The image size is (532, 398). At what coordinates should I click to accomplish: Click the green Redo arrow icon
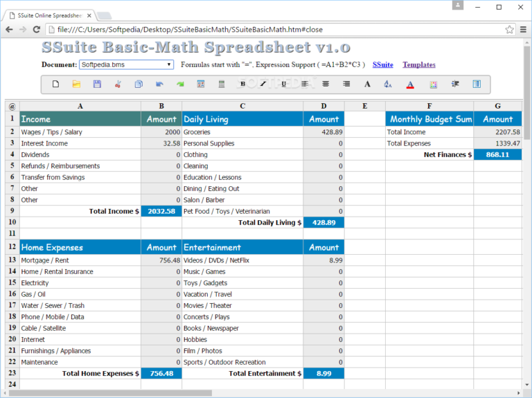180,84
